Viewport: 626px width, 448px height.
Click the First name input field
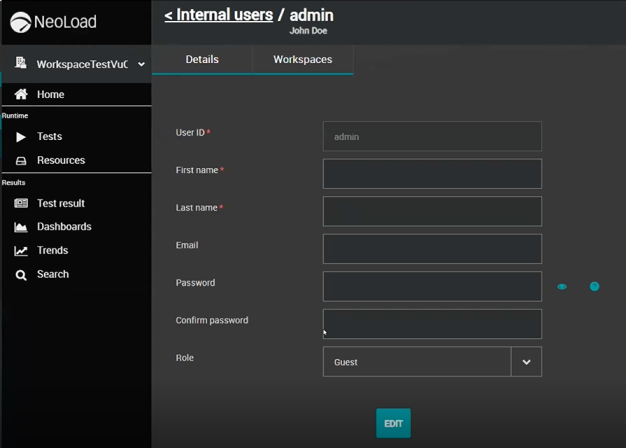pyautogui.click(x=432, y=174)
